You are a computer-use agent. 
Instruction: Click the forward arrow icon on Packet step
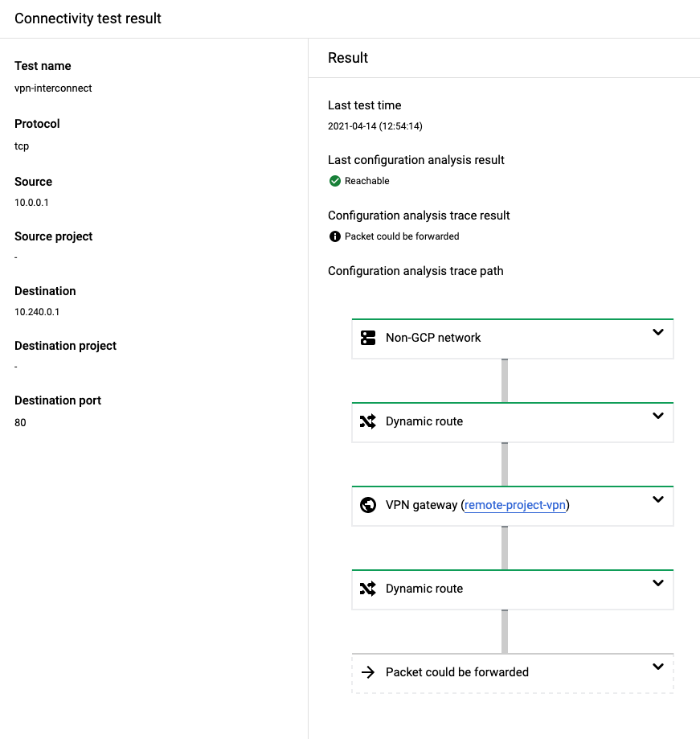[368, 672]
